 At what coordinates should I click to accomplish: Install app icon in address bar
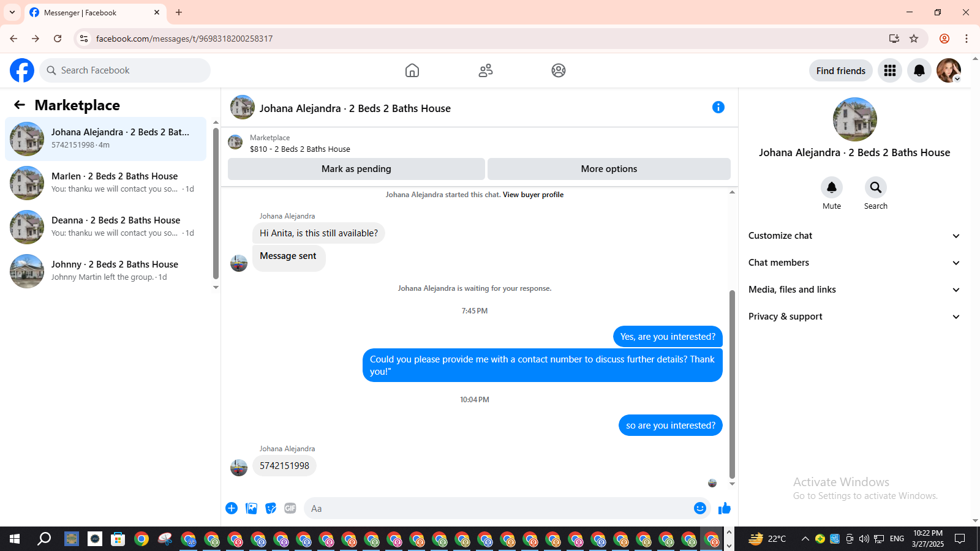click(x=894, y=39)
